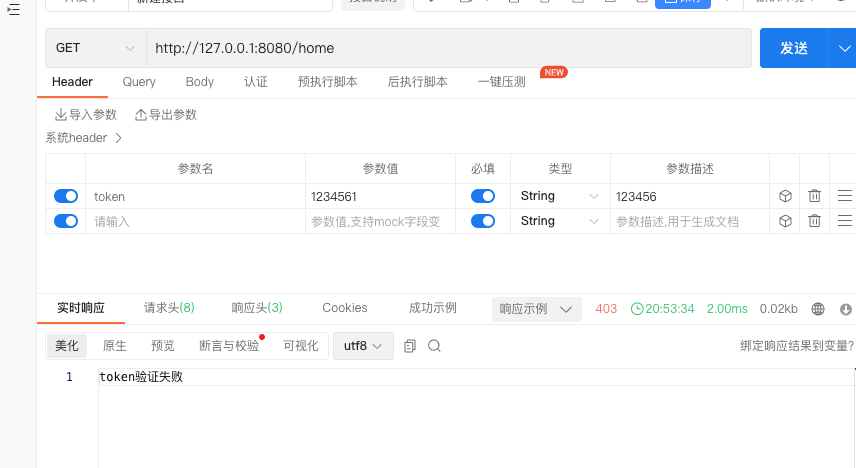Open the 认证 tab
This screenshot has width=856, height=468.
(255, 82)
